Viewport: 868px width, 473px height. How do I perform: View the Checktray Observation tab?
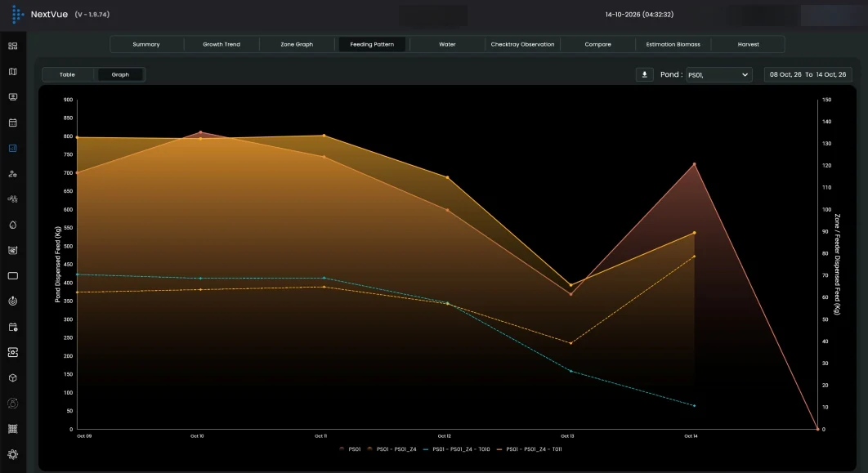[x=522, y=44]
